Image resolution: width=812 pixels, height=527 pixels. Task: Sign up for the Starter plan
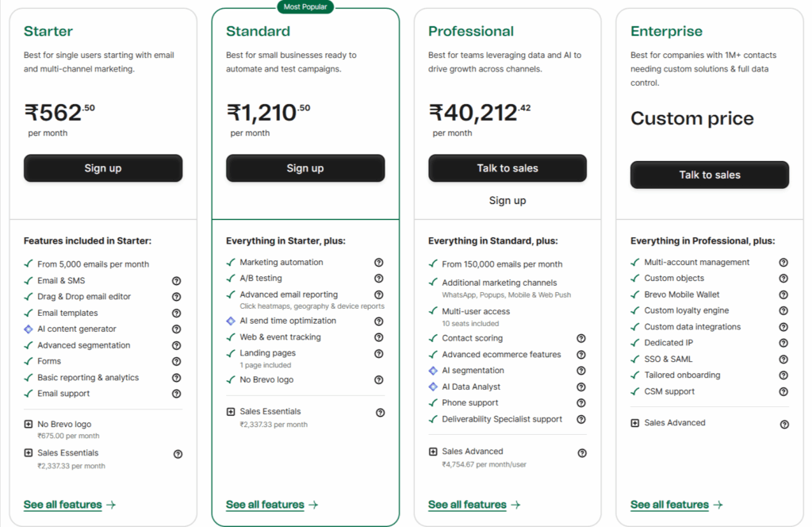click(103, 167)
